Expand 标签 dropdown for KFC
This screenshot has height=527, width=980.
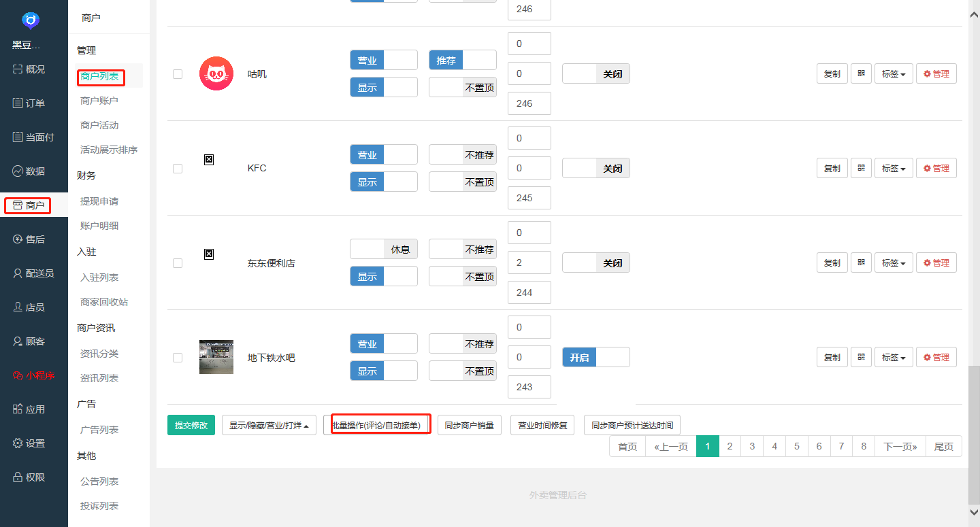click(894, 168)
